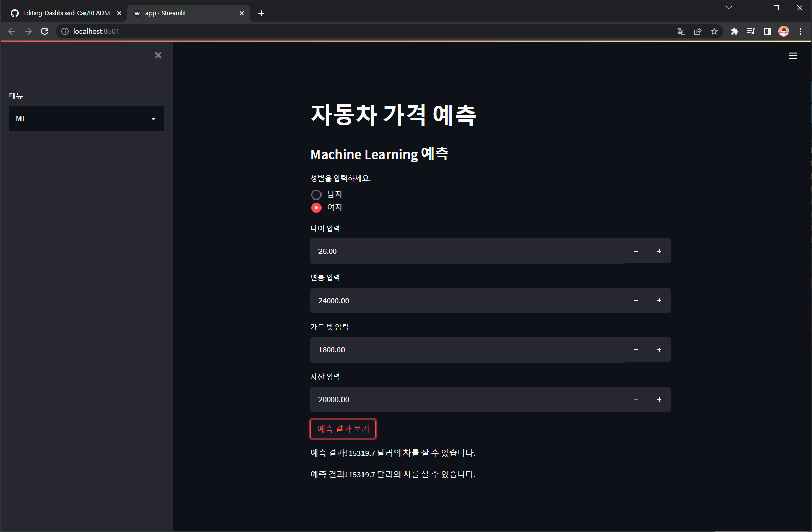Expand the ML menu dropdown

coord(87,119)
